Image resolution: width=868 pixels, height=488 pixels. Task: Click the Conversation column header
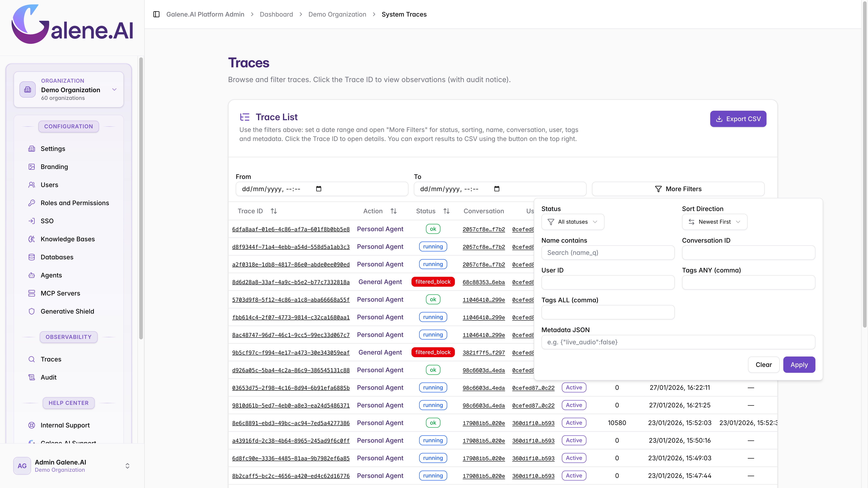pos(484,211)
